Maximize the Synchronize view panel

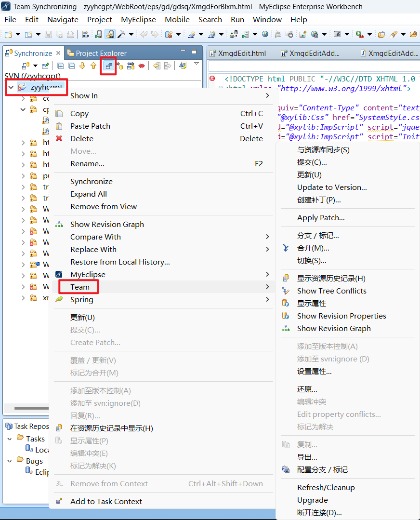point(194,52)
